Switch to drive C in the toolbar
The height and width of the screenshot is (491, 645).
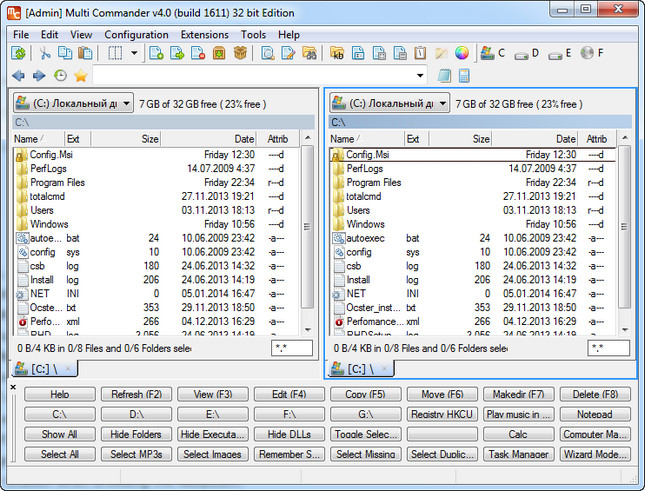[493, 53]
